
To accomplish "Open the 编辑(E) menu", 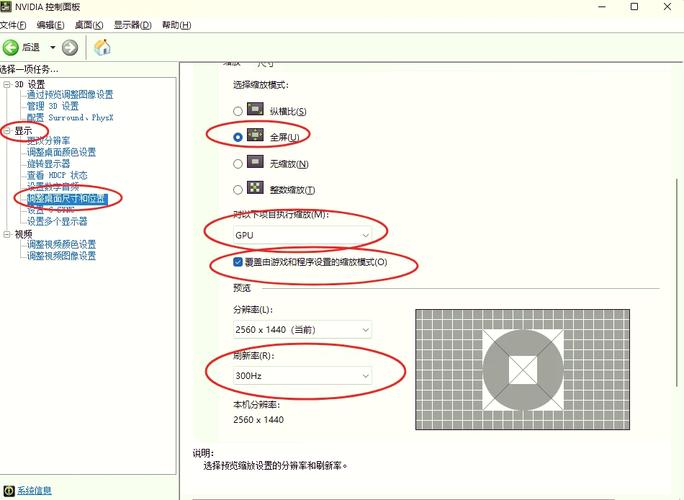I will tap(51, 25).
